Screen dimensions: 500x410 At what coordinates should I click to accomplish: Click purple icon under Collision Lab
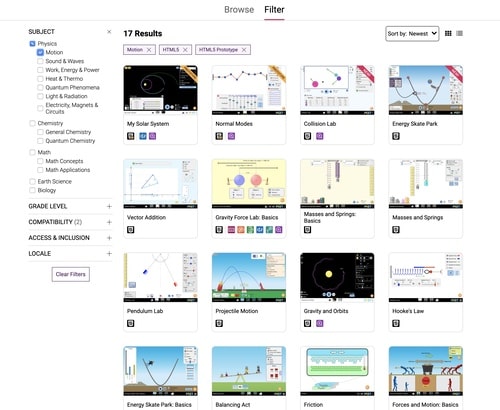point(320,136)
